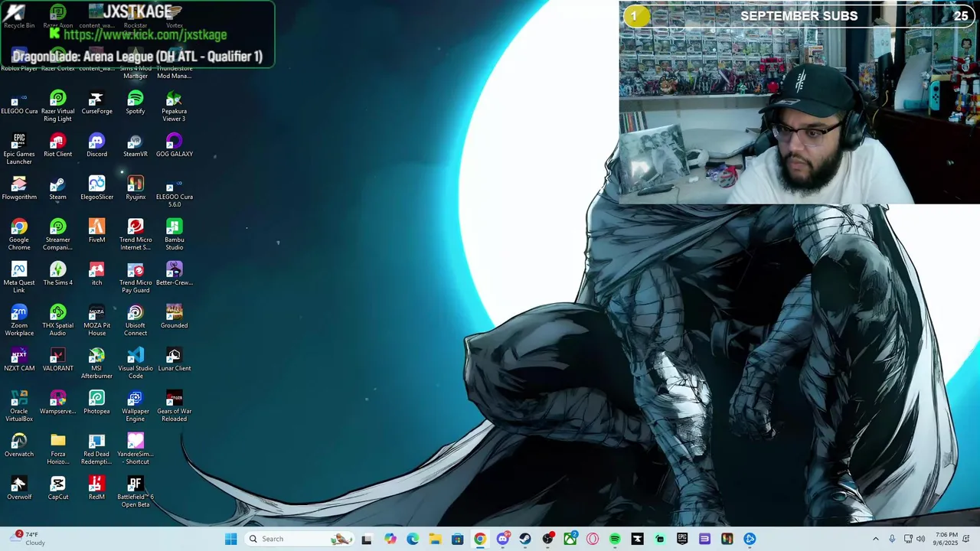Launch the Zoom Workplace desktop icon
The width and height of the screenshot is (980, 551).
point(19,321)
